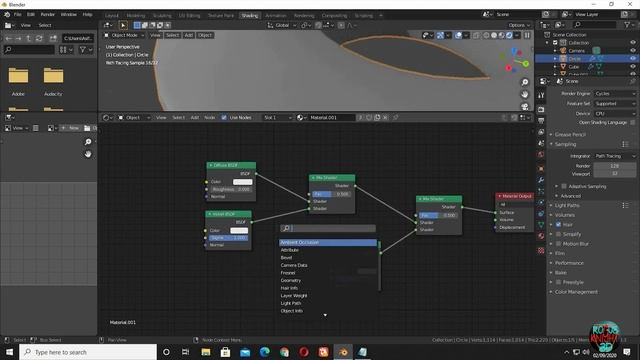Open the Global transform orientation dropdown
The width and height of the screenshot is (640, 360).
point(282,25)
